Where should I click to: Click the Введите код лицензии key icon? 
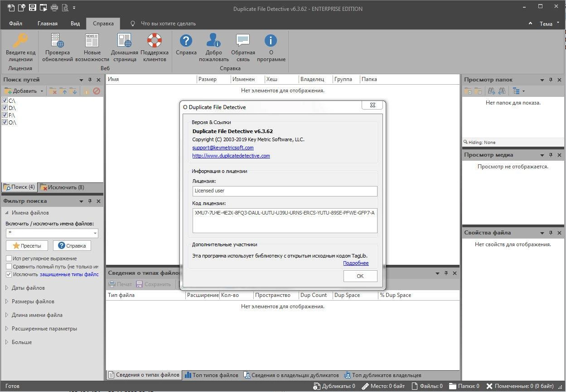point(20,40)
